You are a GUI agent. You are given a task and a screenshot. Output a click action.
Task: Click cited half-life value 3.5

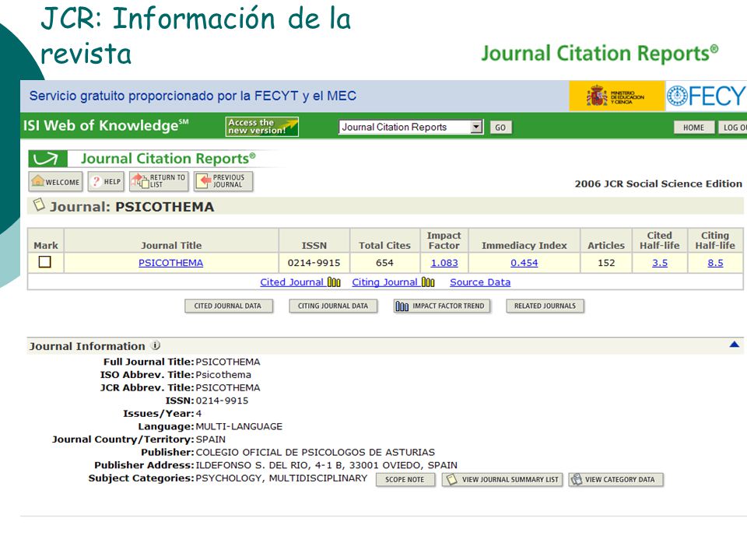pyautogui.click(x=660, y=263)
